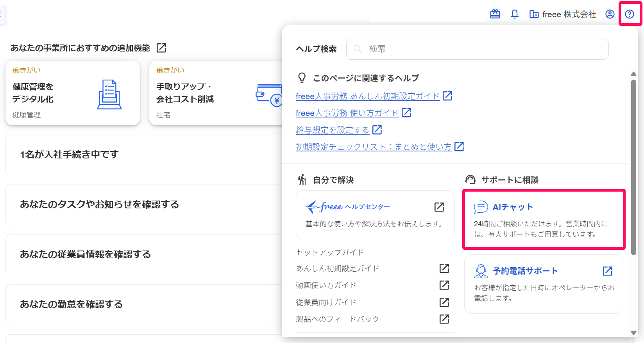Image resolution: width=644 pixels, height=343 pixels.
Task: Open the user account icon
Action: (610, 14)
